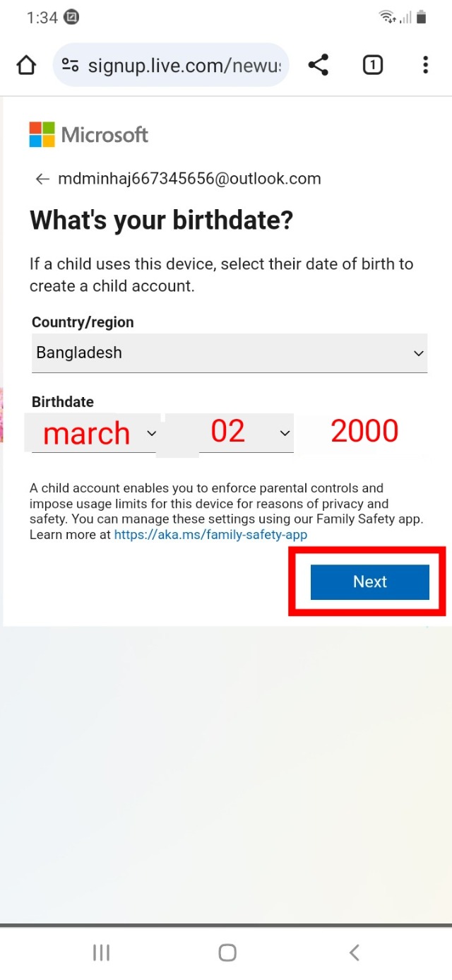Image resolution: width=452 pixels, height=980 pixels.
Task: Tap the back arrow next to the email address
Action: [x=42, y=179]
